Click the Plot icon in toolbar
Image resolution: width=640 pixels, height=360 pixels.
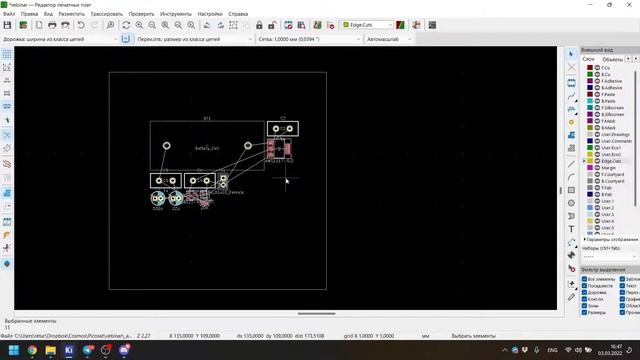[x=65, y=25]
